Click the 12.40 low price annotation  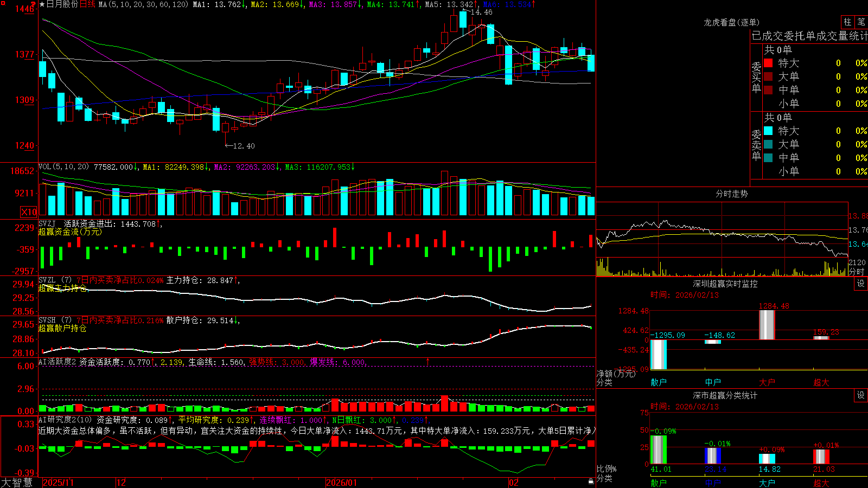[x=244, y=146]
